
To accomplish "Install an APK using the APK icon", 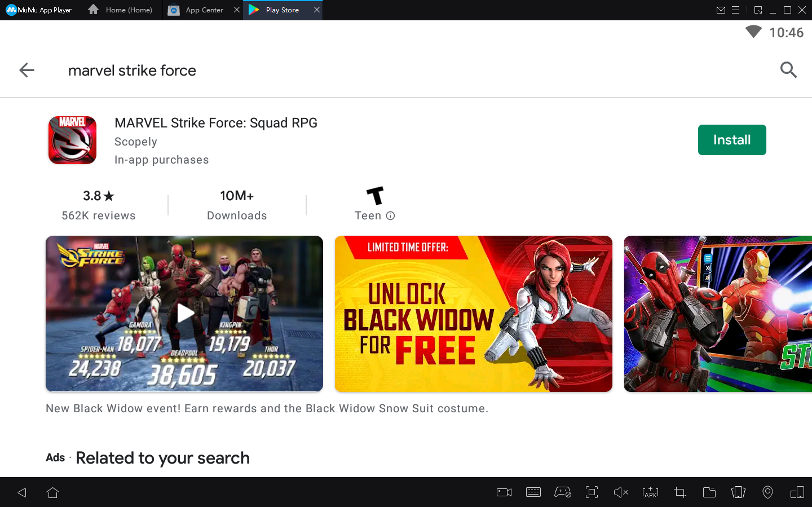I will click(650, 492).
